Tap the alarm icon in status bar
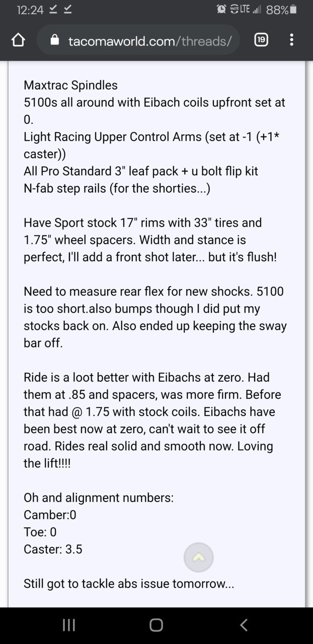Image resolution: width=313 pixels, height=644 pixels. point(221,9)
